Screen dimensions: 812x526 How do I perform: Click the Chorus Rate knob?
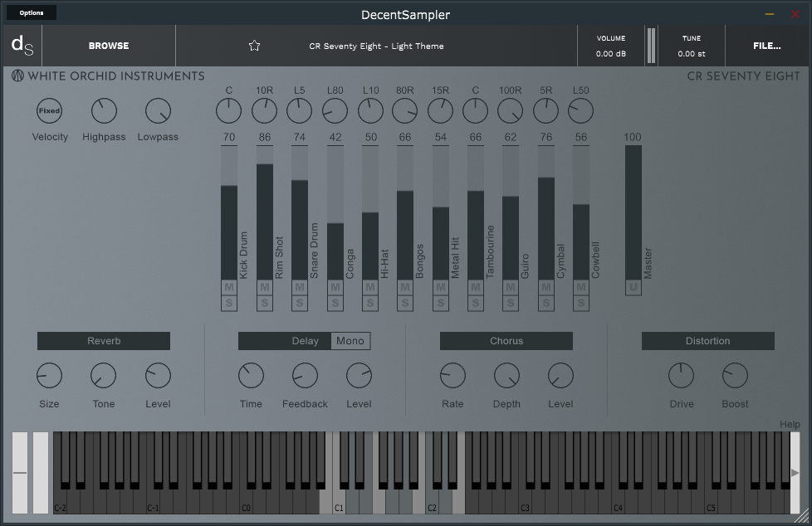click(x=452, y=375)
